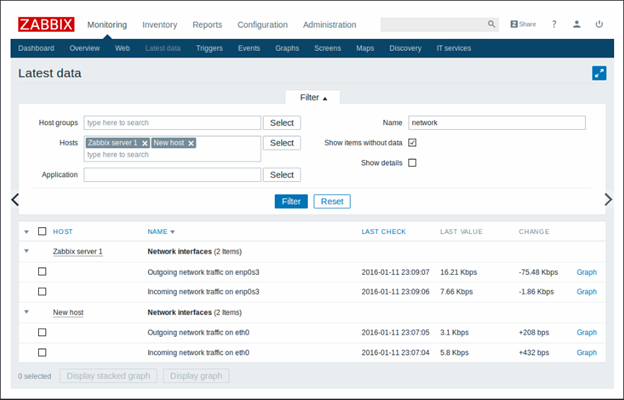Screen dimensions: 624x400
Task: Open Graph for Incoming traffic on enp0s3
Action: point(587,292)
